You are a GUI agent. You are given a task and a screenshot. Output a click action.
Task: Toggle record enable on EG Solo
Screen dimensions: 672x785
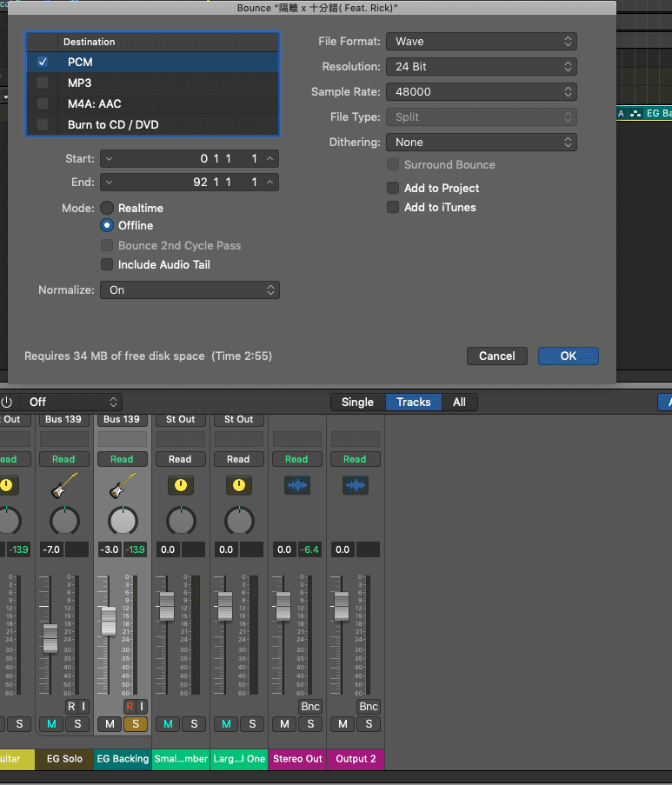[x=71, y=707]
